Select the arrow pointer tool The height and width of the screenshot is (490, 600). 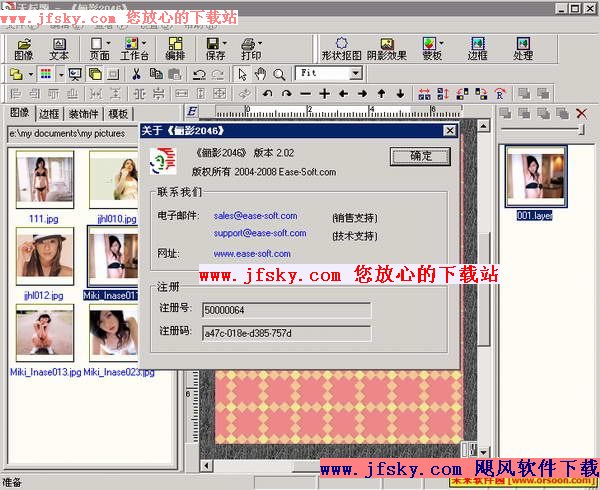point(242,74)
